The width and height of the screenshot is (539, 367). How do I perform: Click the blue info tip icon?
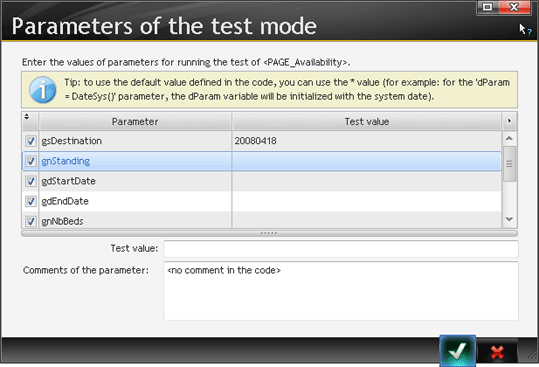coord(43,90)
